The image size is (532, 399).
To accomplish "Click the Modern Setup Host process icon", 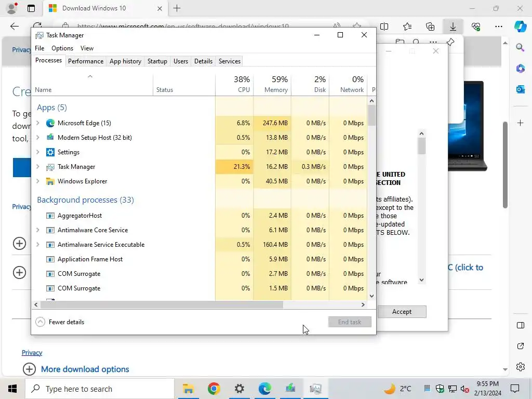I will 50,137.
